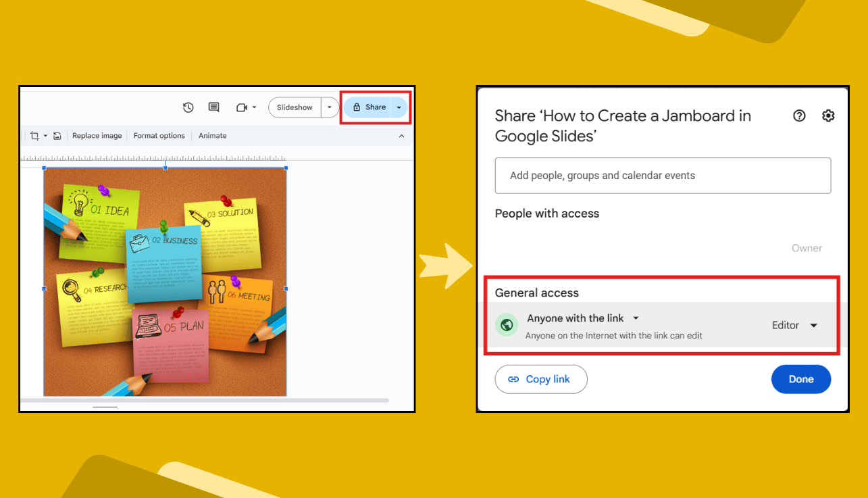Click the Add people, groups field
868x498 pixels.
(x=663, y=176)
